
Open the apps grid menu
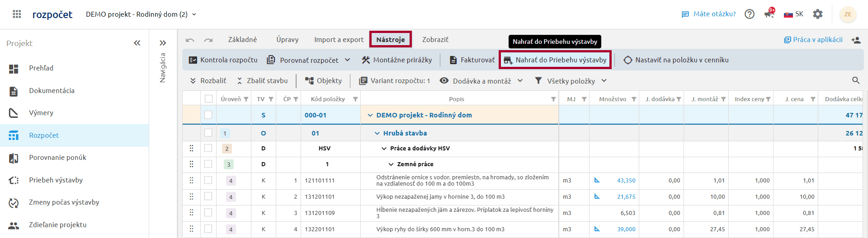coord(17,14)
